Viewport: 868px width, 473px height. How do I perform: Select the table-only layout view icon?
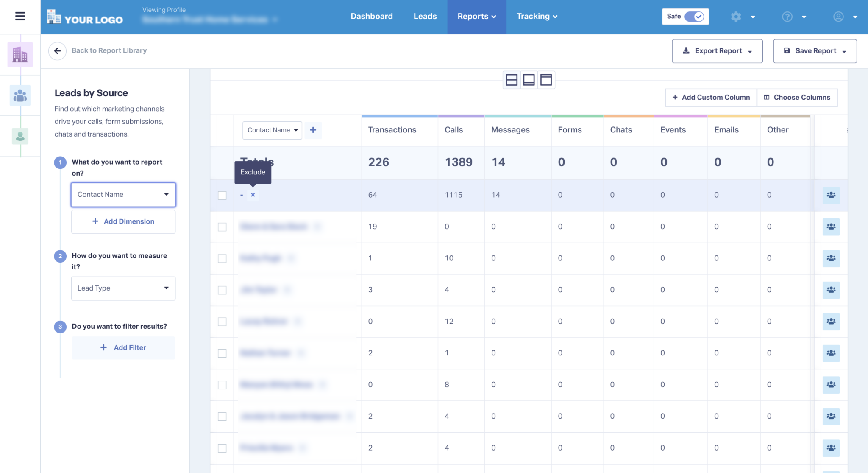click(529, 79)
